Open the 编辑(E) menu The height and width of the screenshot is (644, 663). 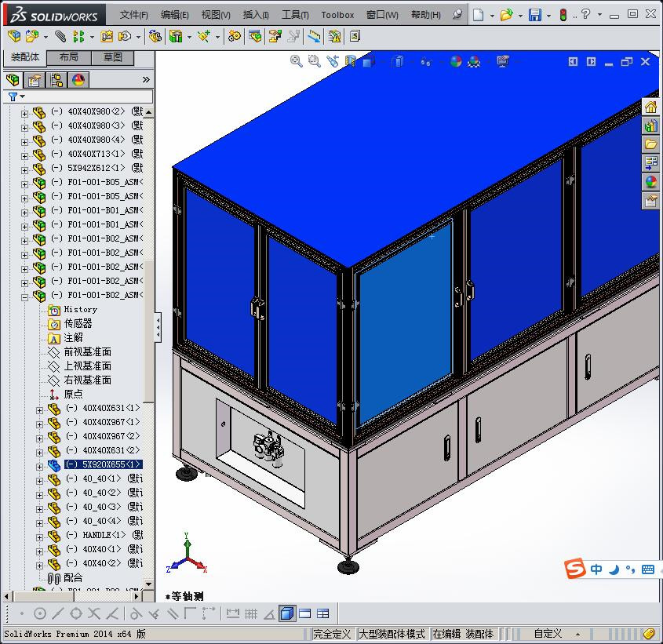(x=175, y=15)
